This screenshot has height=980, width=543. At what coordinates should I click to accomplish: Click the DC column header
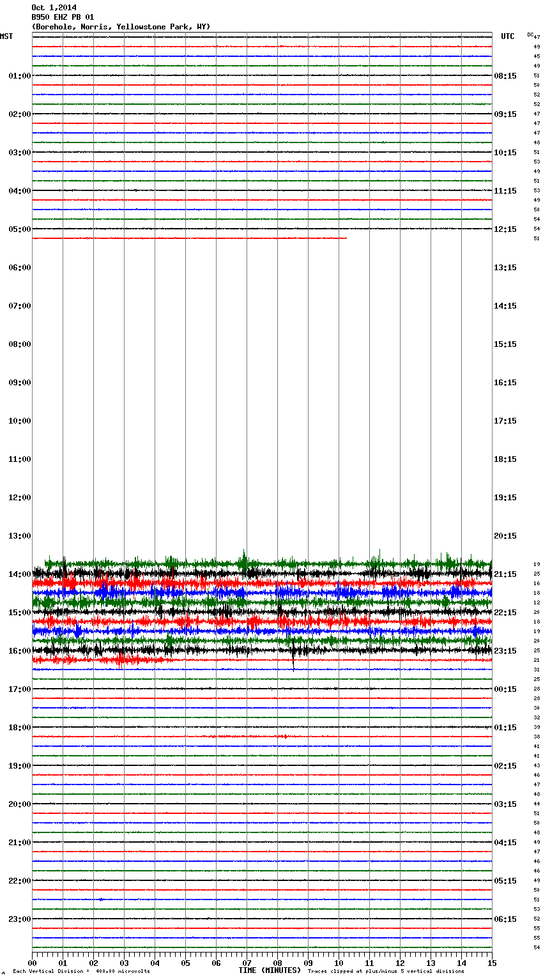(530, 34)
